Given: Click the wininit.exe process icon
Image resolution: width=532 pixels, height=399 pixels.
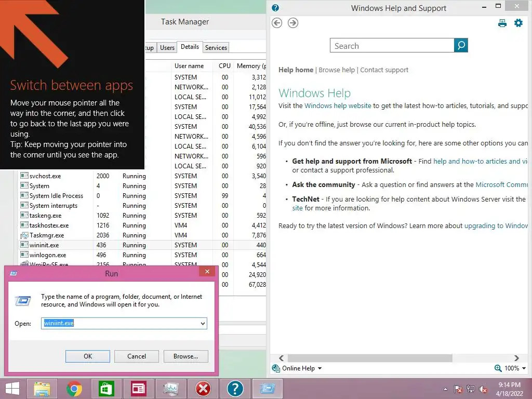Looking at the screenshot, I should [x=24, y=245].
